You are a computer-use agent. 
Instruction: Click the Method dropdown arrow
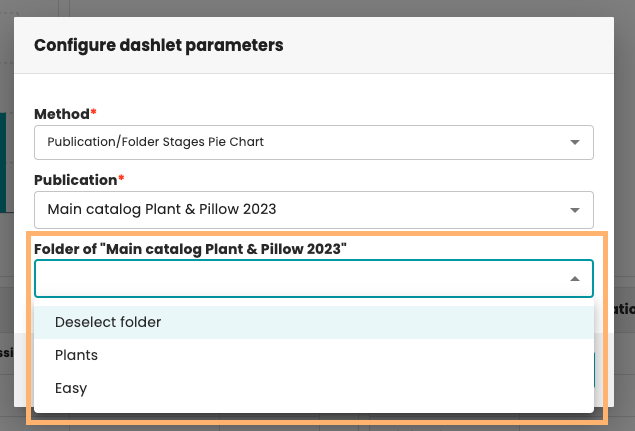click(575, 142)
